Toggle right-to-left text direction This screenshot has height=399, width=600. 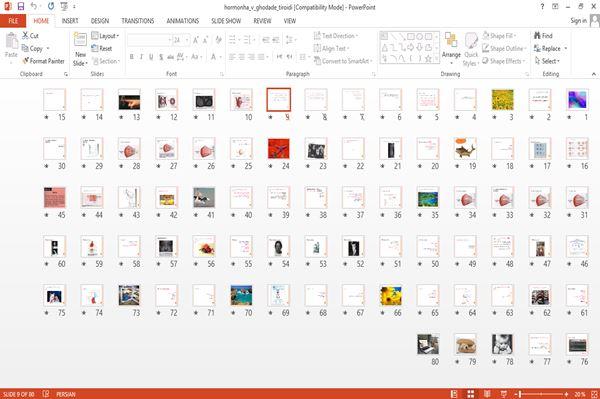290,57
